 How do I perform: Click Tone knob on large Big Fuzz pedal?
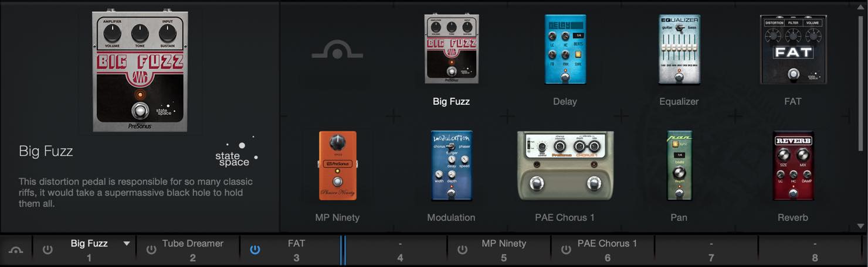pos(140,33)
